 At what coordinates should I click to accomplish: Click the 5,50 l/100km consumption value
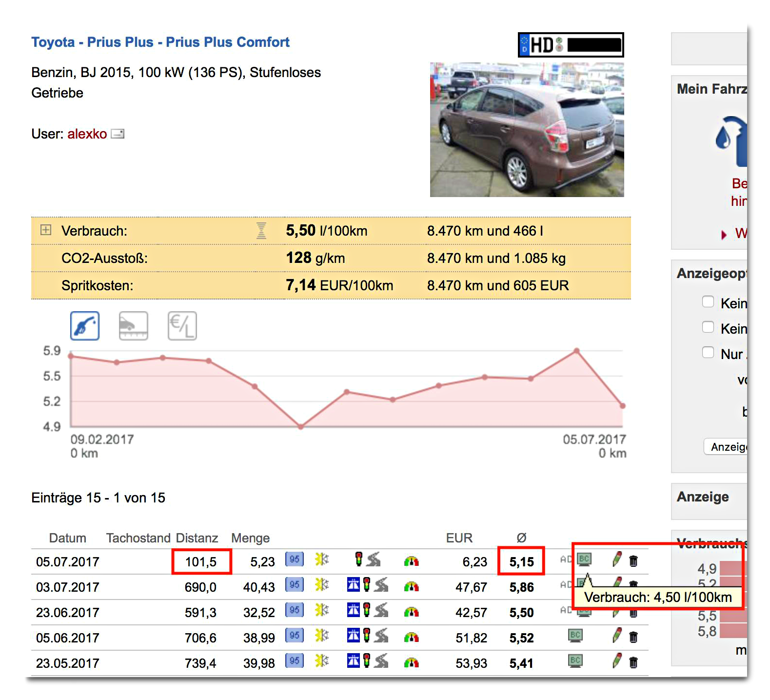coord(327,230)
